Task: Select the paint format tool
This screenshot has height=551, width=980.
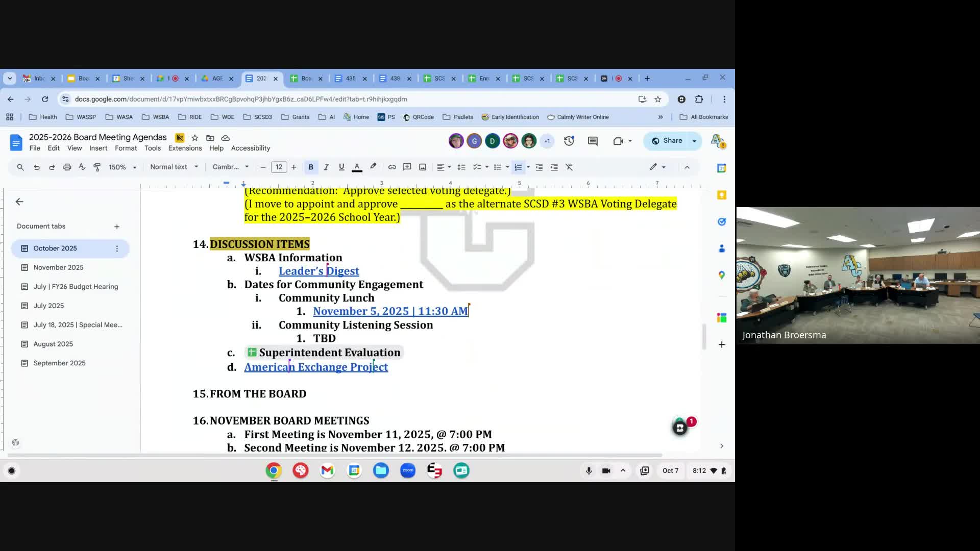Action: [97, 167]
